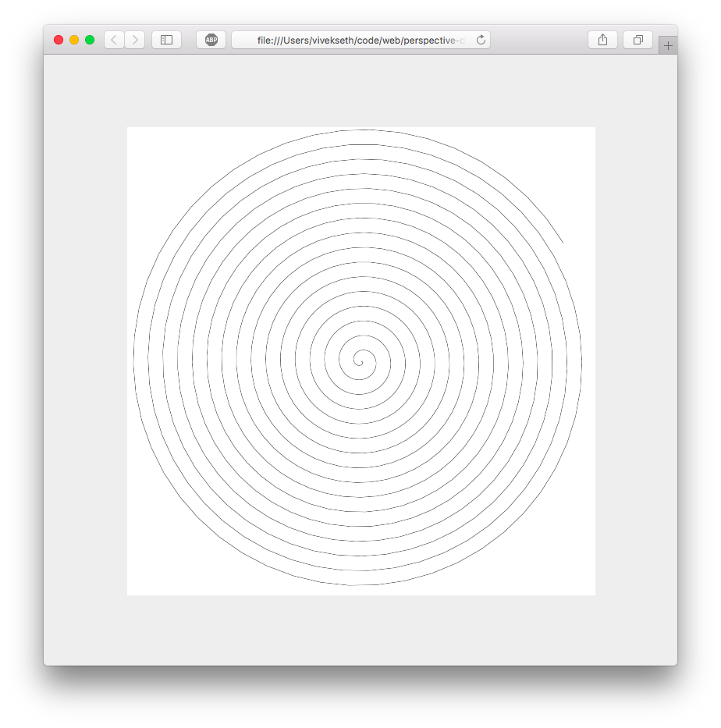
Task: Click the Forward navigation arrow
Action: coord(134,40)
